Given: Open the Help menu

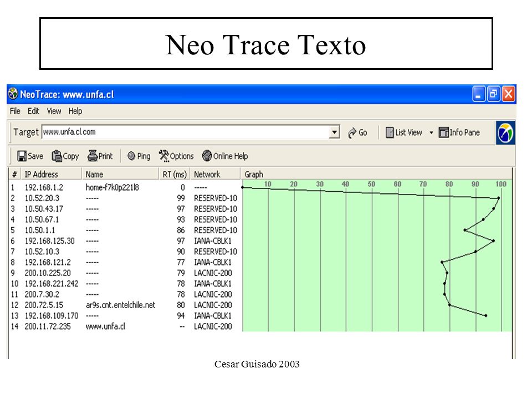Looking at the screenshot, I should pyautogui.click(x=75, y=111).
